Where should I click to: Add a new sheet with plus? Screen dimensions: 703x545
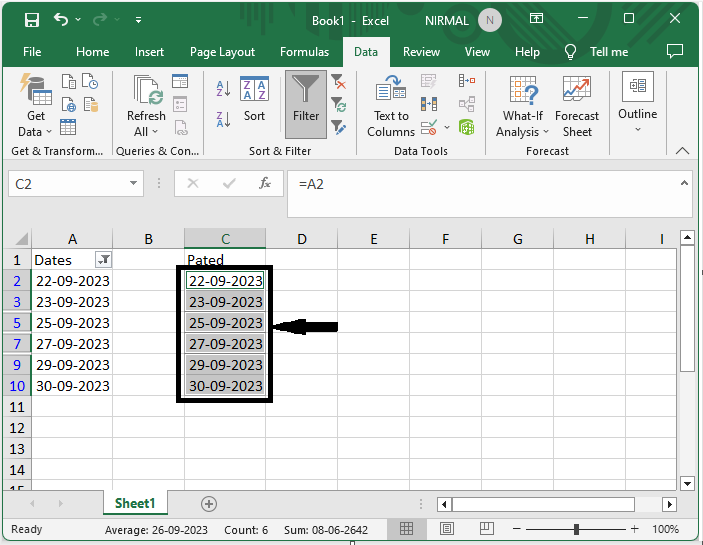[208, 504]
